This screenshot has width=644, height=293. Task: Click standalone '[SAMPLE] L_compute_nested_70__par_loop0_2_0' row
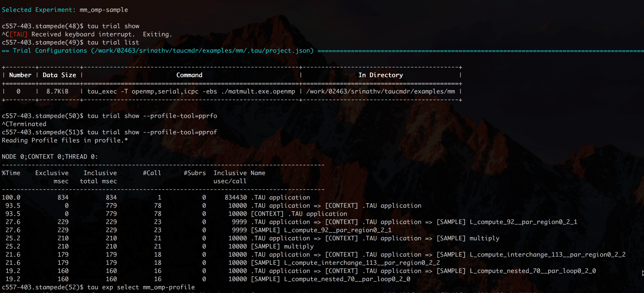pos(331,279)
